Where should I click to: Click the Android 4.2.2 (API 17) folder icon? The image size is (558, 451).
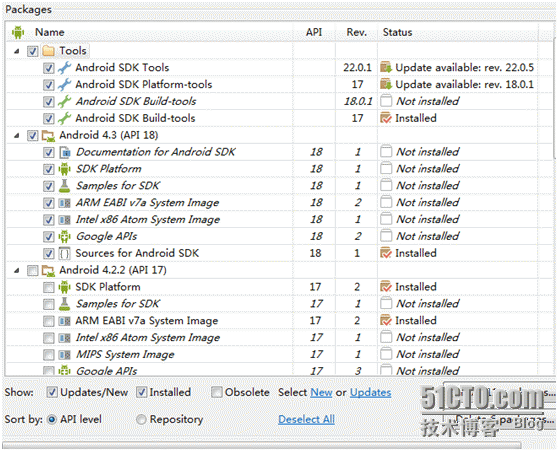[x=48, y=271]
